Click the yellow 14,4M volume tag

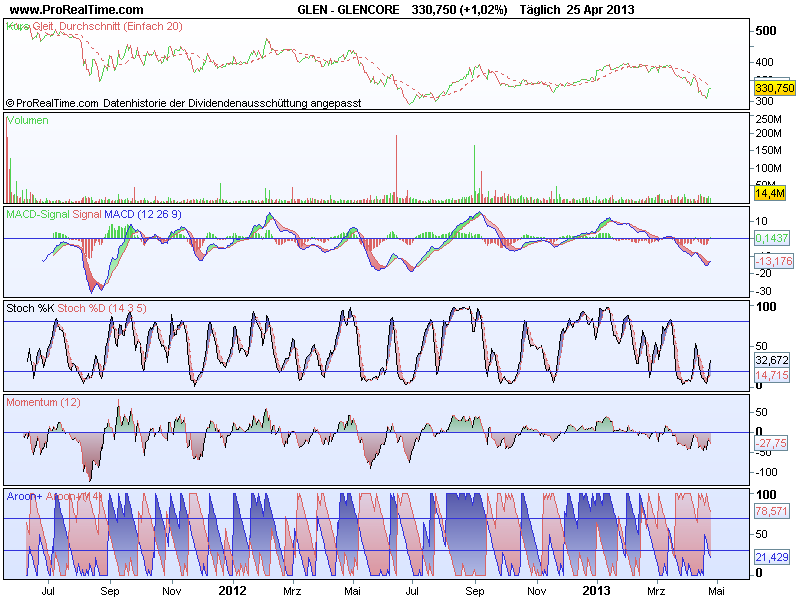pos(769,193)
